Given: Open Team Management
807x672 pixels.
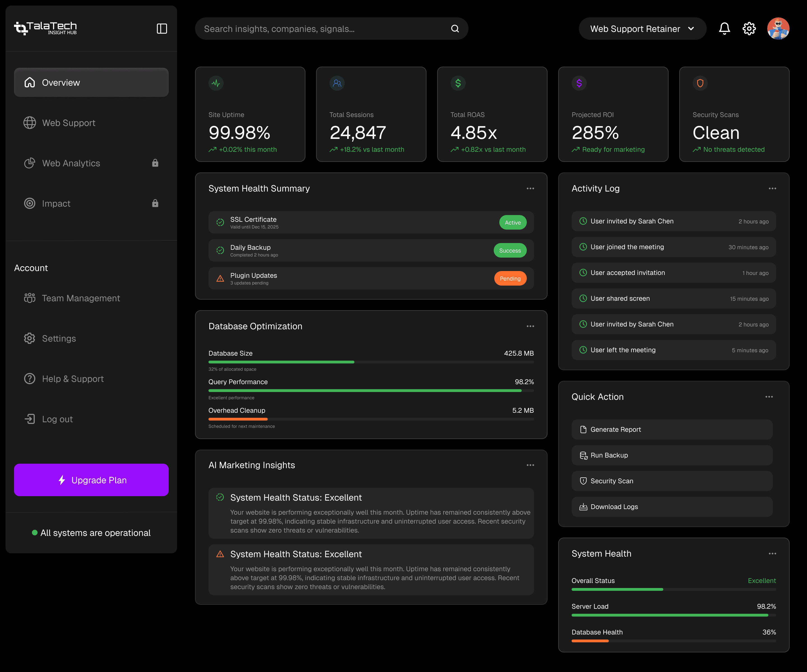Looking at the screenshot, I should tap(91, 298).
